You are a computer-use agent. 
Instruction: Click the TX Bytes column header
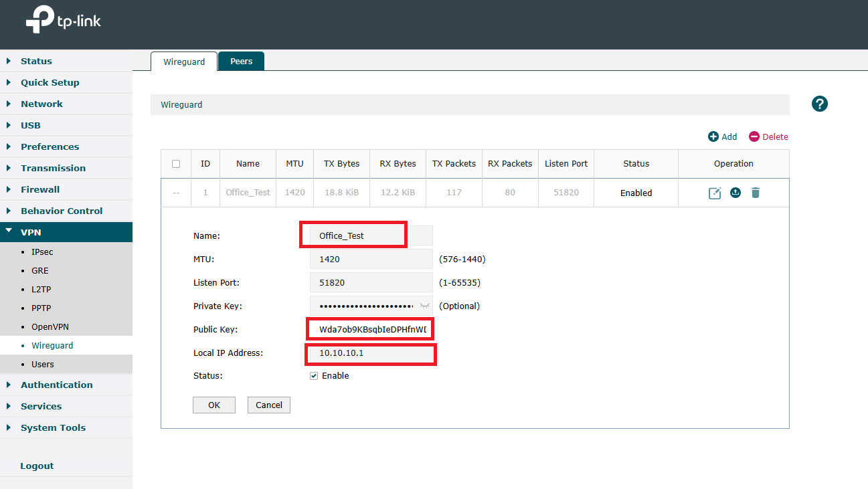(x=342, y=164)
